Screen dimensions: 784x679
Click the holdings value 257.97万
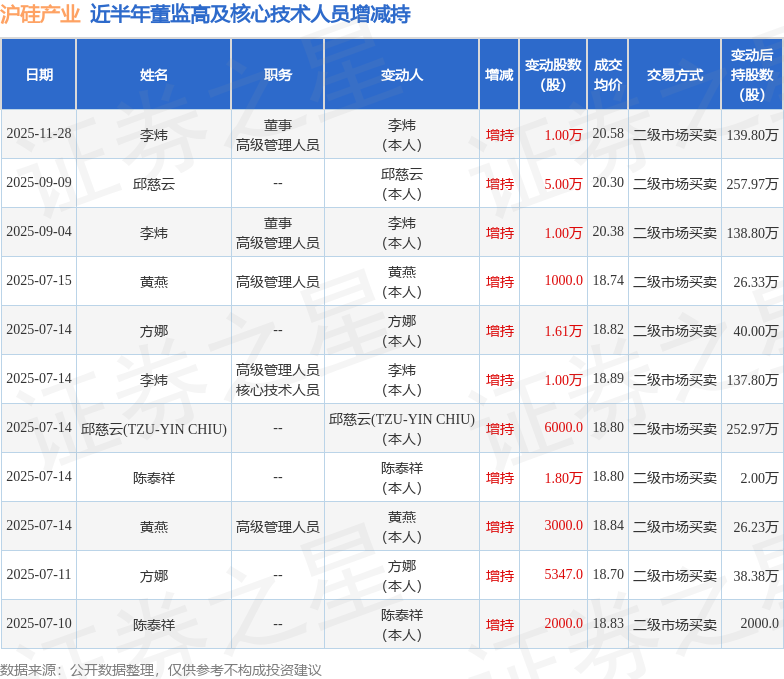tap(752, 184)
